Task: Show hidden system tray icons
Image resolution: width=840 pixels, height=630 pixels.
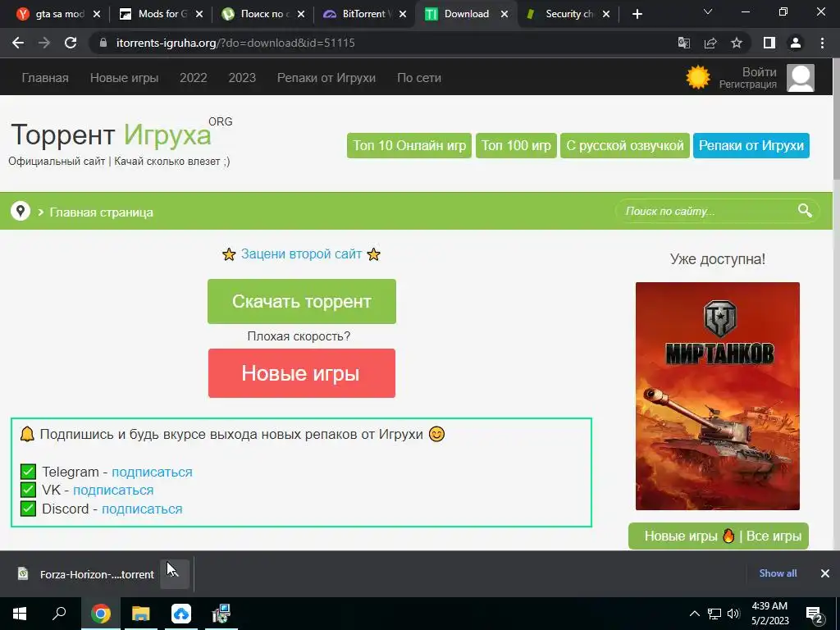Action: click(694, 614)
